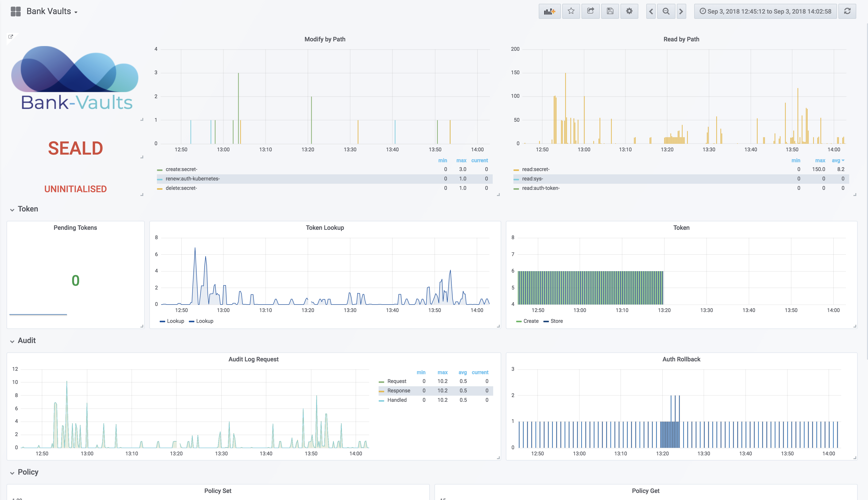The height and width of the screenshot is (500, 868).
Task: Open the Share dashboard icon
Action: pos(590,11)
